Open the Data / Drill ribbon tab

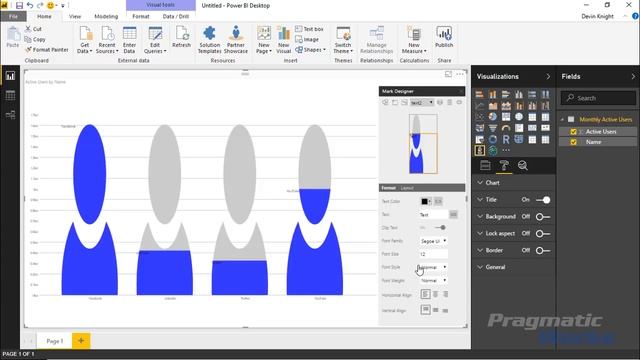(x=176, y=16)
